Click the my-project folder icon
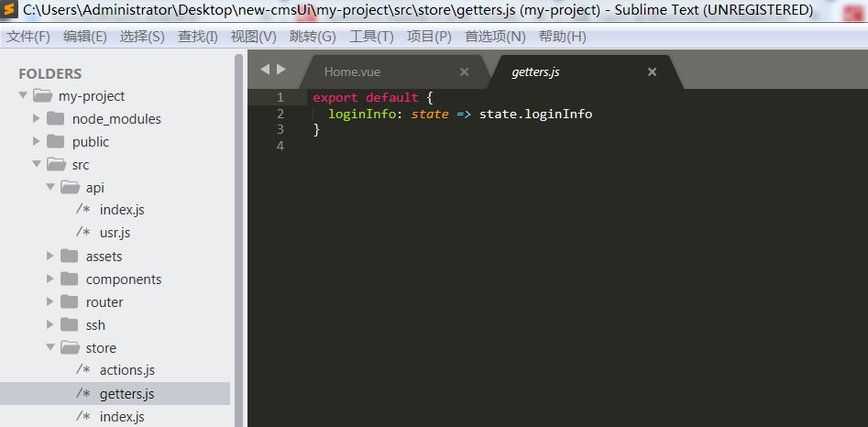The image size is (868, 427). click(42, 95)
